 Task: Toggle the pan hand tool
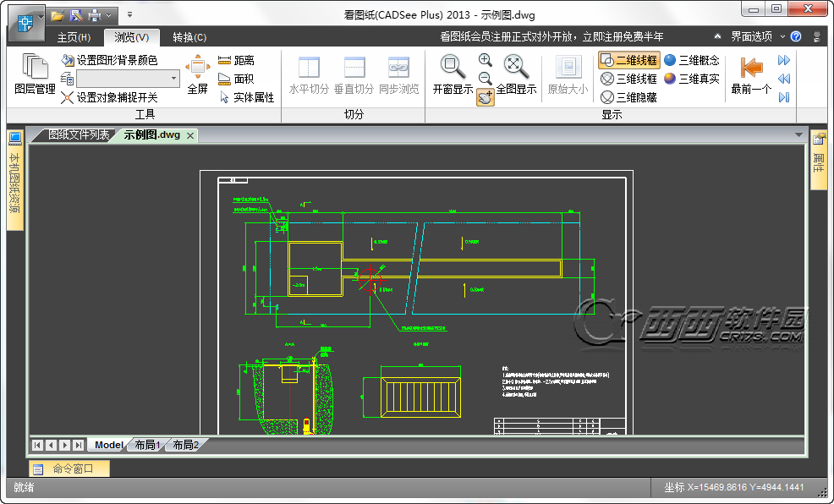[486, 97]
